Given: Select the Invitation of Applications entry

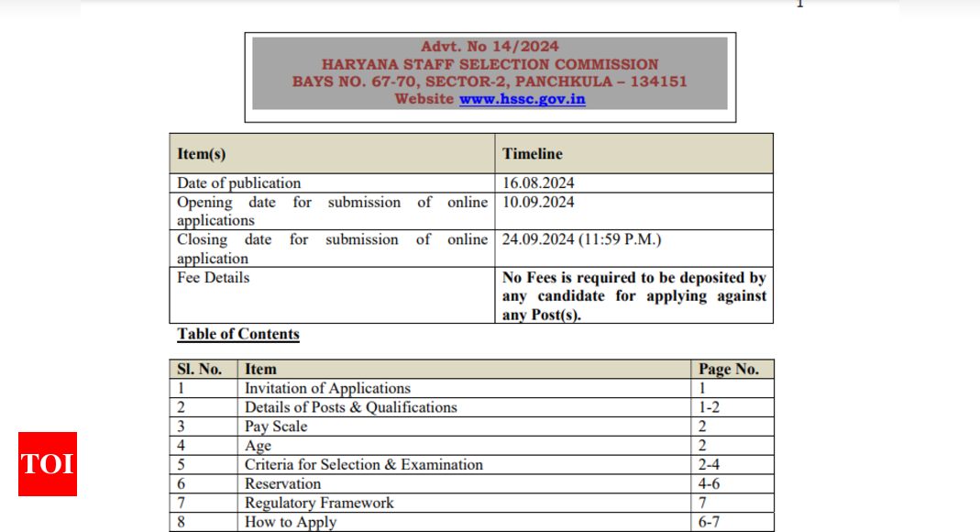Looking at the screenshot, I should tap(327, 388).
